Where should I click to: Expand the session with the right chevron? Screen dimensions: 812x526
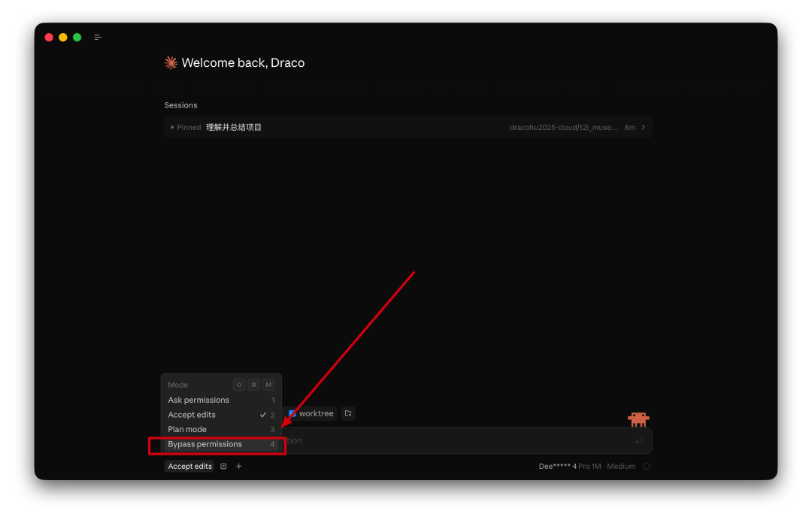pyautogui.click(x=644, y=127)
